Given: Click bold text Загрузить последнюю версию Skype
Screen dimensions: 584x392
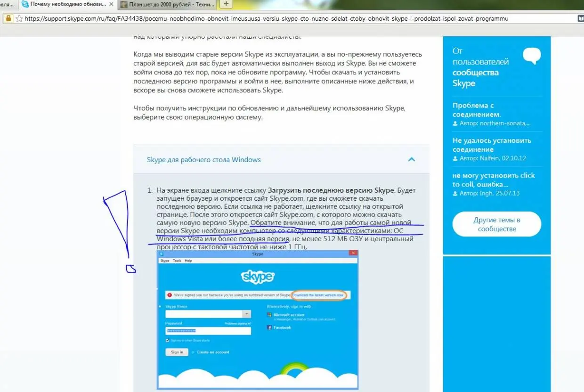Looking at the screenshot, I should [x=331, y=190].
